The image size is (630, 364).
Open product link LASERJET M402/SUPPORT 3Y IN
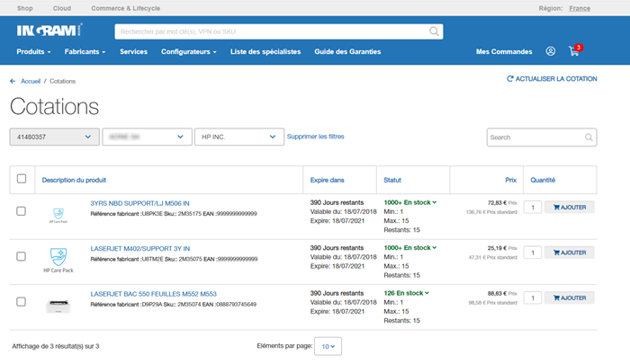pos(140,249)
